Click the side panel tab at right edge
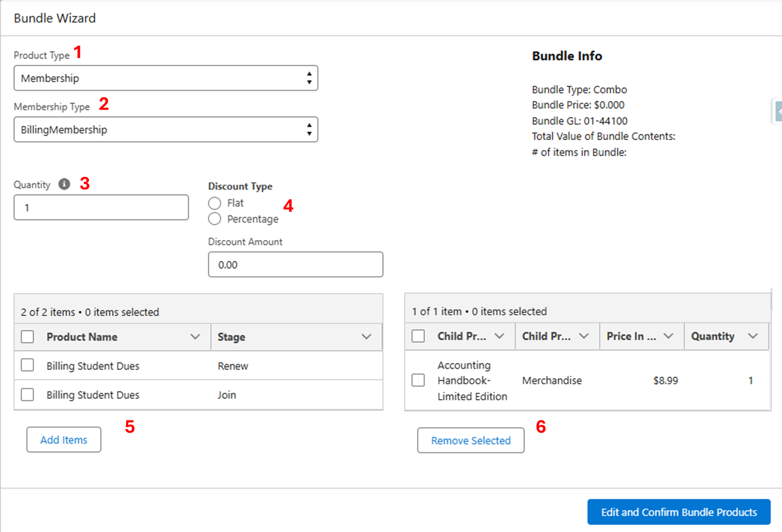782x532 pixels. (777, 111)
